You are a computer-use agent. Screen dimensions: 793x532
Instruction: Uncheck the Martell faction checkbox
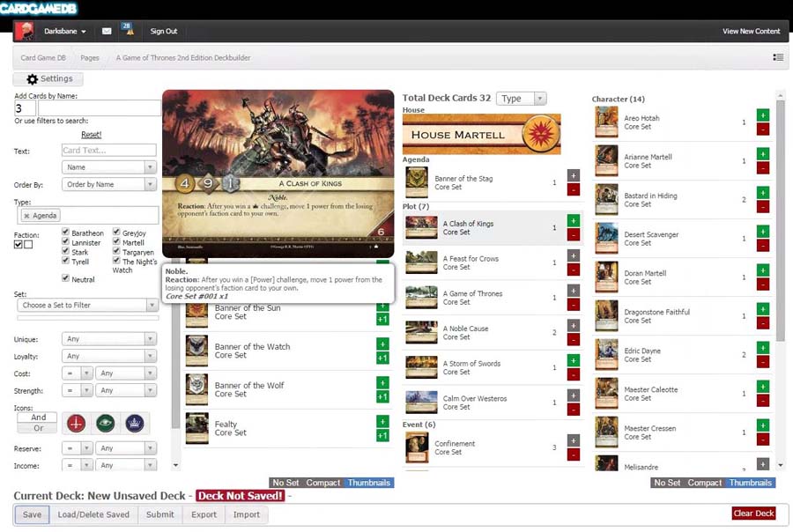pyautogui.click(x=116, y=241)
